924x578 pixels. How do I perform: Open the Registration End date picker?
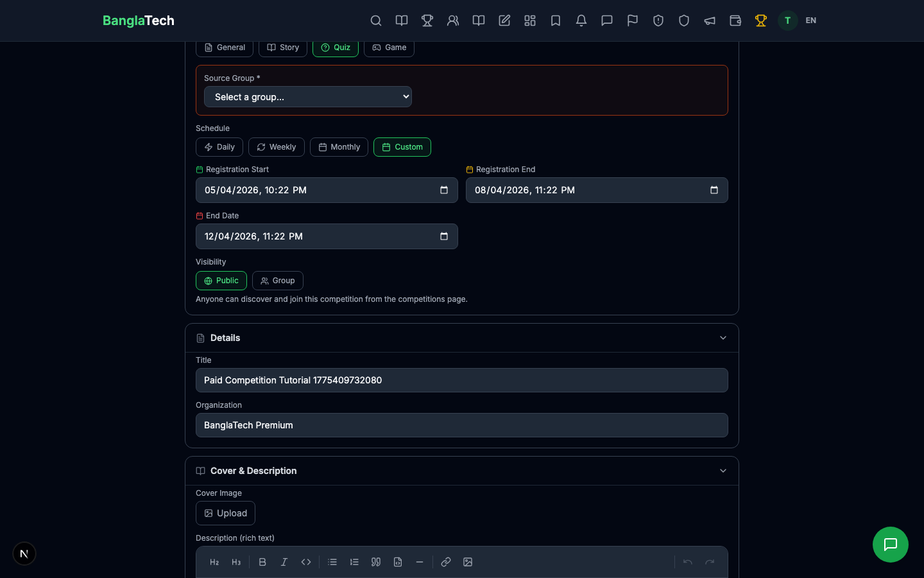[x=714, y=190]
